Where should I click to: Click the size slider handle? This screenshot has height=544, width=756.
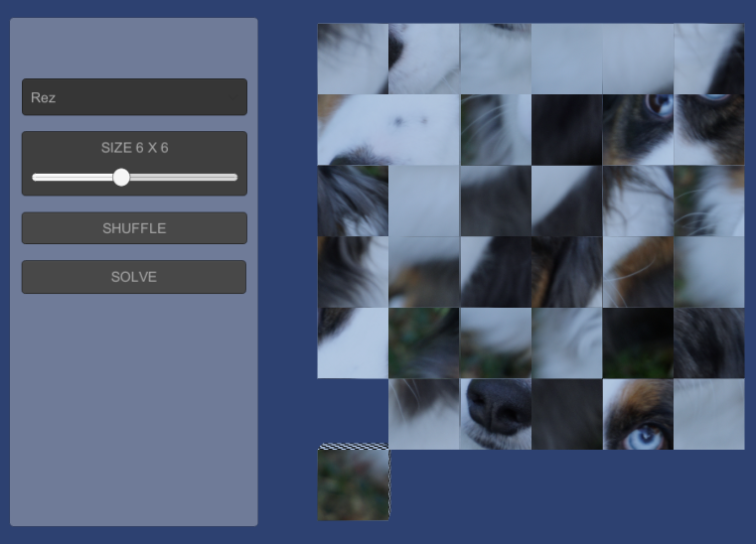121,178
